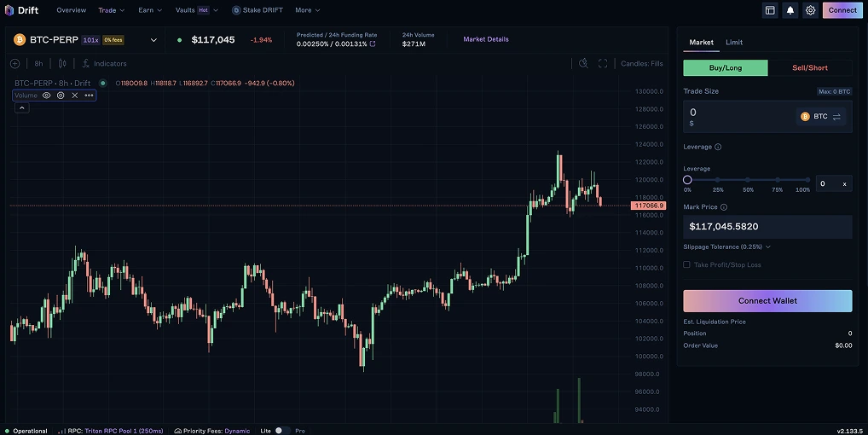Click Candles: Fills setting
Viewport: 868px width, 435px height.
click(641, 64)
